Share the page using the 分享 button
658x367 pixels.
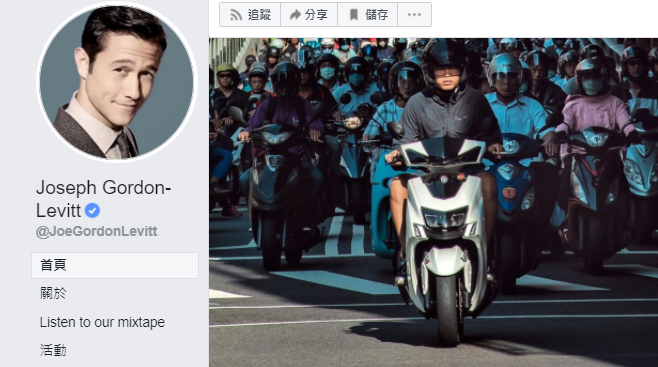tap(309, 15)
